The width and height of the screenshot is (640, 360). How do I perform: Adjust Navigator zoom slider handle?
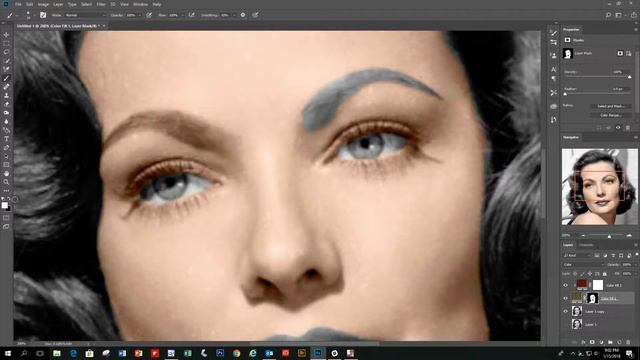pyautogui.click(x=609, y=236)
